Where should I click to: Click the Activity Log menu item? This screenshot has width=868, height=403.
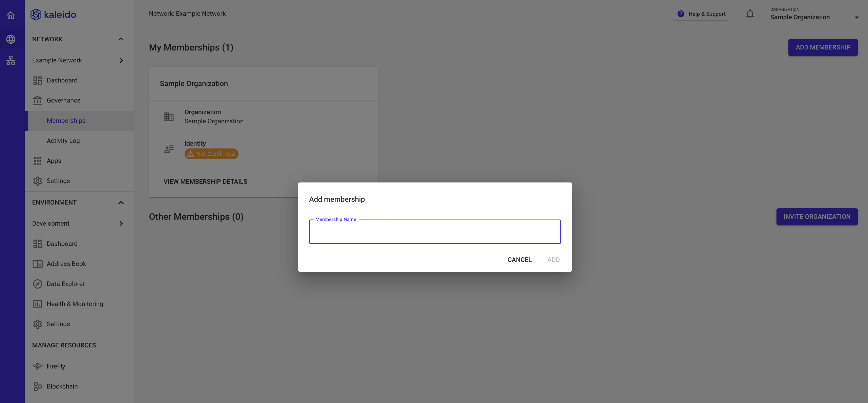(63, 141)
